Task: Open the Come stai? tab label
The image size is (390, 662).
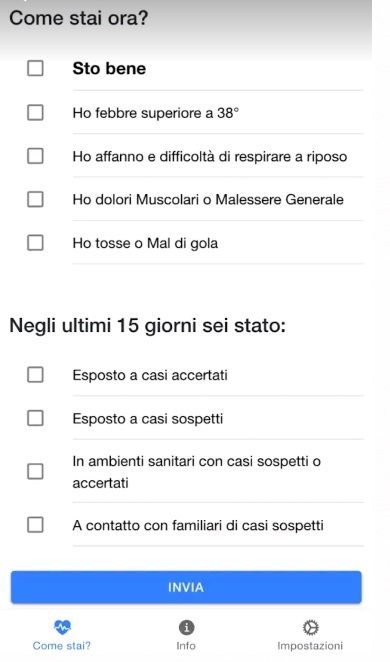Action: (x=62, y=646)
